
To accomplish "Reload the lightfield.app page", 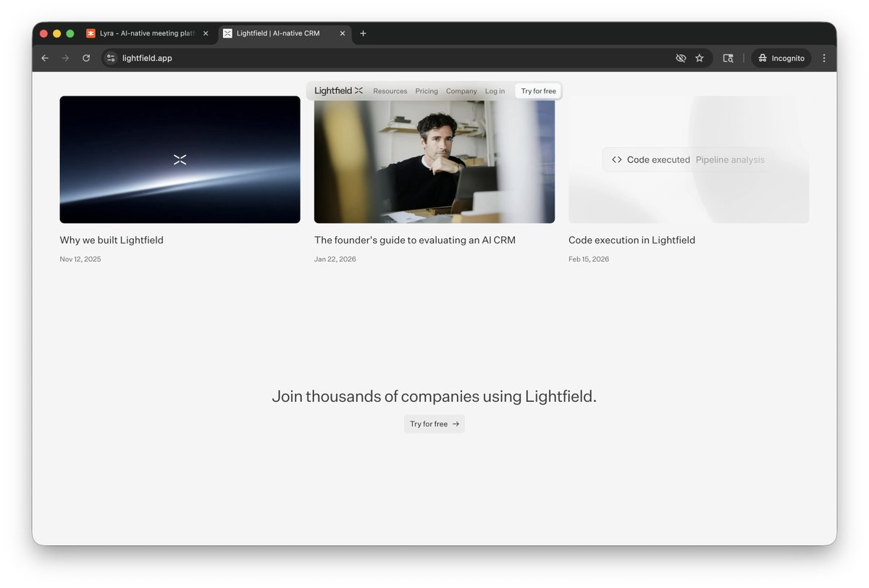I will tap(86, 58).
